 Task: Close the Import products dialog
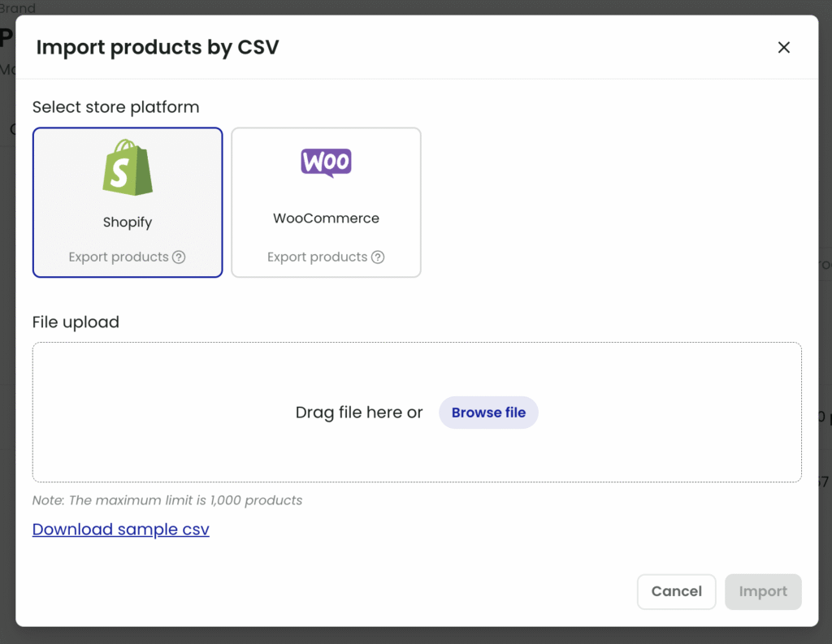point(784,47)
